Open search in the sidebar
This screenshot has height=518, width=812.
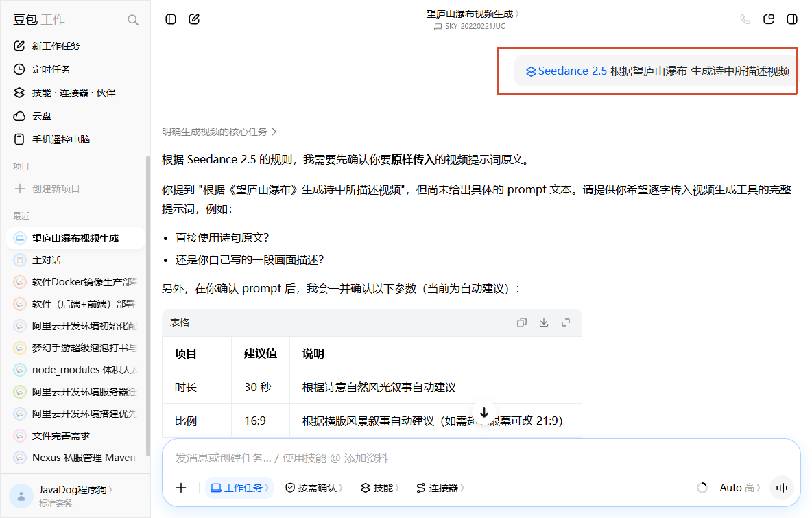click(x=133, y=20)
